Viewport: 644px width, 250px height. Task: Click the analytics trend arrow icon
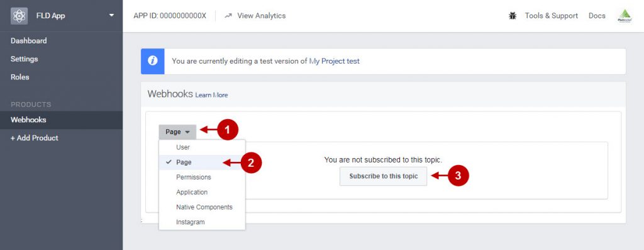tap(228, 16)
